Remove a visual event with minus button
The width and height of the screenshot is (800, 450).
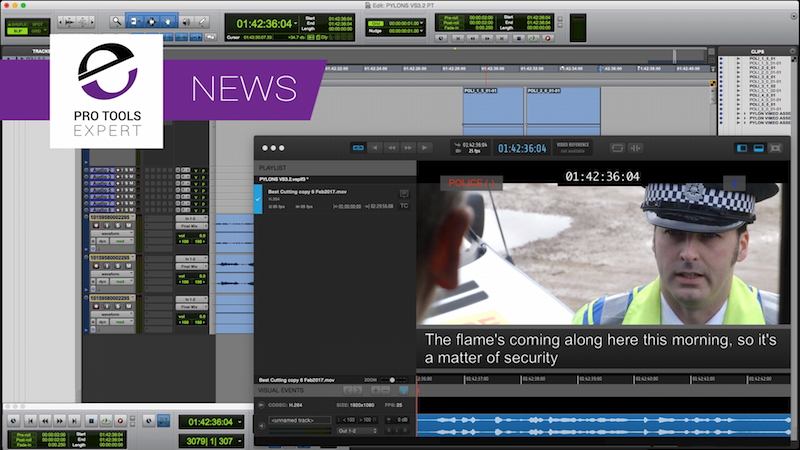386,390
